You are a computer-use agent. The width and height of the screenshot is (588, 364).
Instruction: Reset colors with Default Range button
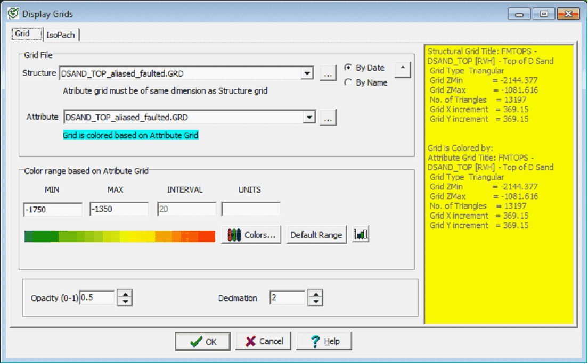click(316, 235)
